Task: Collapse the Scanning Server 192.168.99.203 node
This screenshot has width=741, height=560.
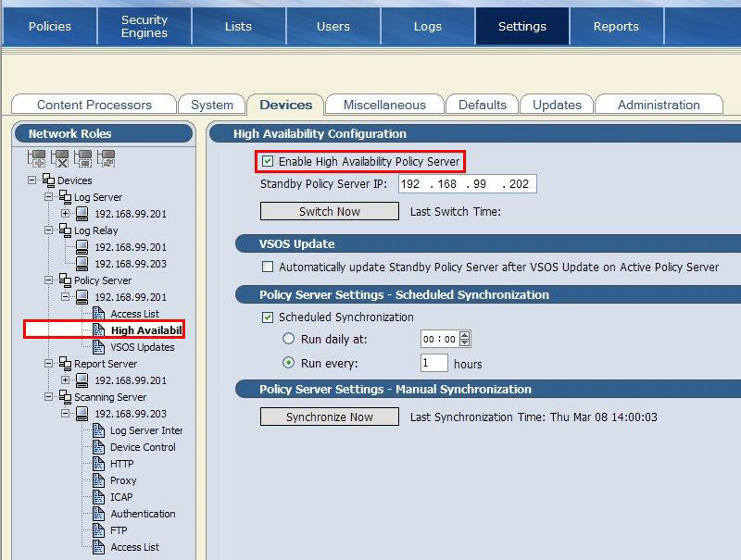Action: point(66,414)
